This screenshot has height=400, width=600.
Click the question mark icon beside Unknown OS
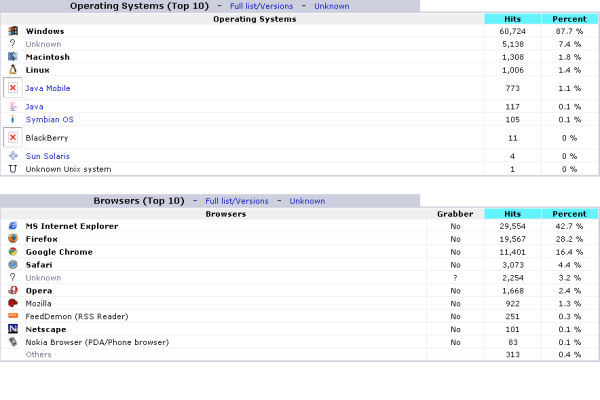point(13,44)
